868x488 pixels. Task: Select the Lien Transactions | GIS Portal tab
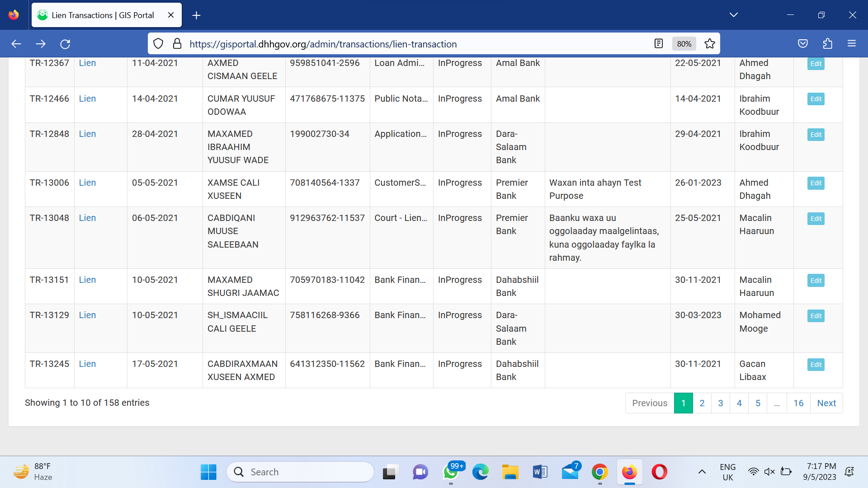point(107,15)
